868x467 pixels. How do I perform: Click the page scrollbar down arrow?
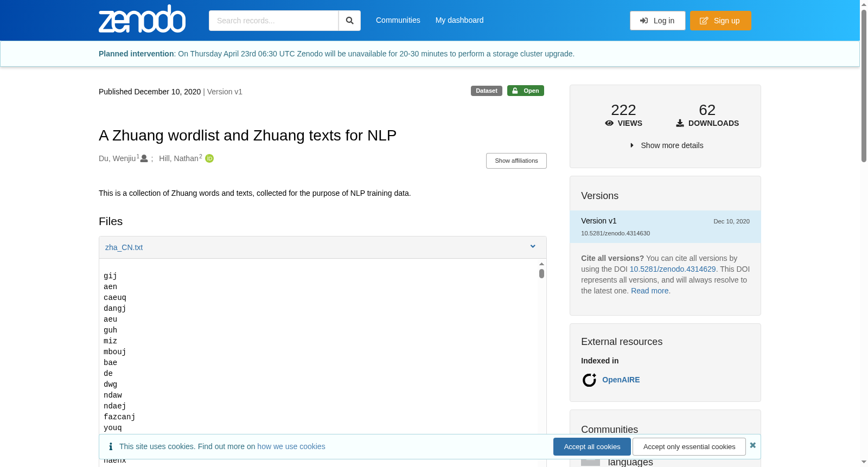click(x=864, y=462)
